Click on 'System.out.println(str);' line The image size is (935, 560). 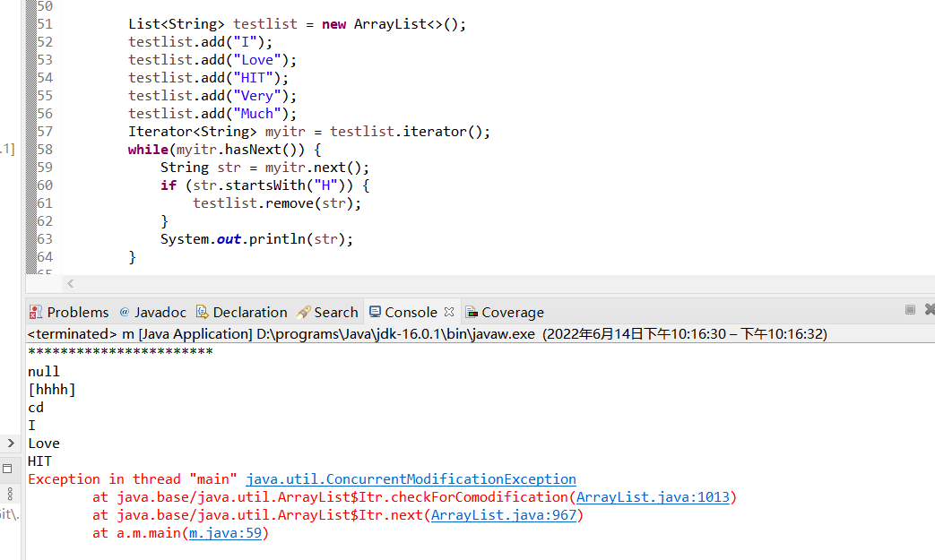(256, 239)
